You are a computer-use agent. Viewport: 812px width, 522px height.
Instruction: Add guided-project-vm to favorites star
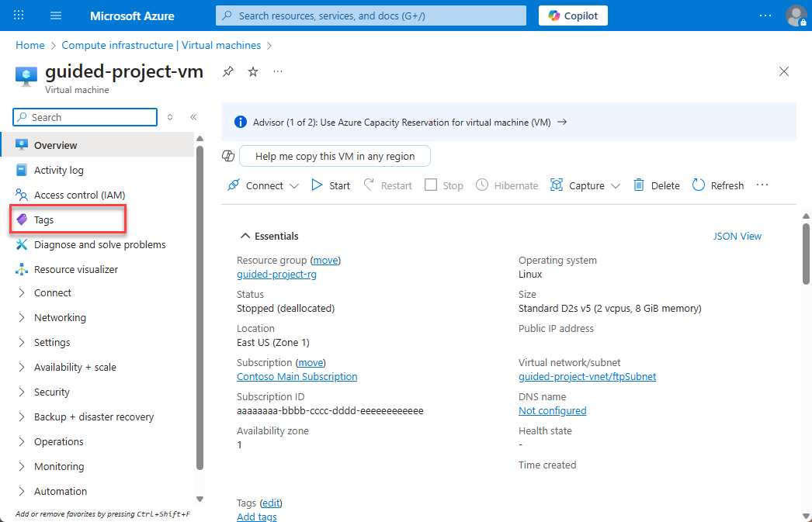253,71
